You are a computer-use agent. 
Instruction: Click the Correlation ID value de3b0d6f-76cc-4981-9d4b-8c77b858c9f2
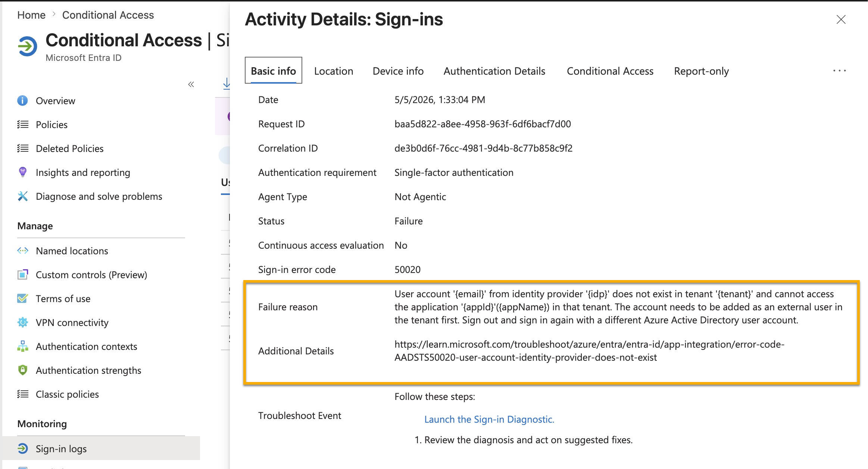(x=483, y=148)
